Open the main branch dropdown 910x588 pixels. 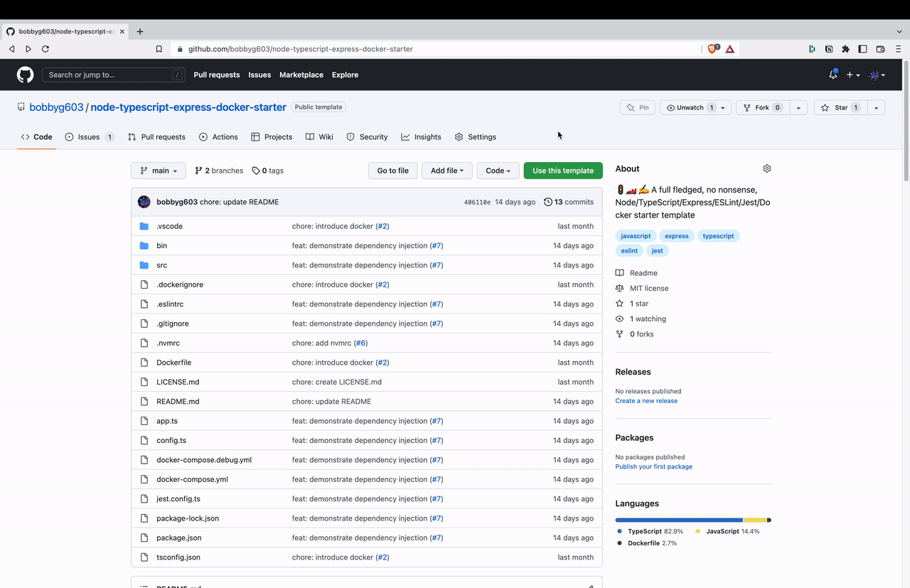coord(158,170)
